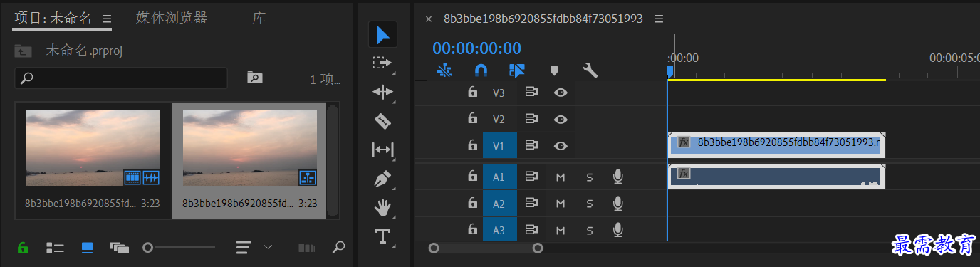
Task: Hide the V1 track output
Action: pos(561,145)
